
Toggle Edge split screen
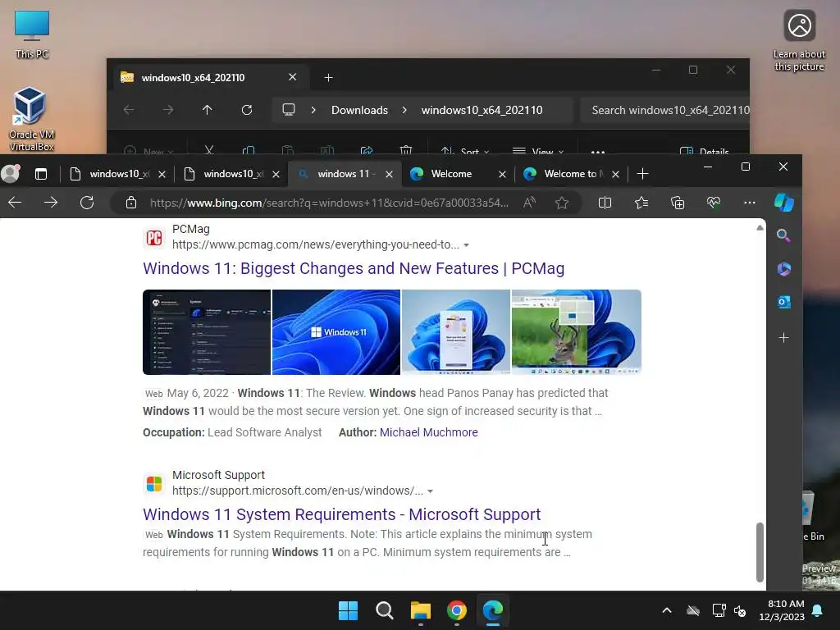click(605, 203)
